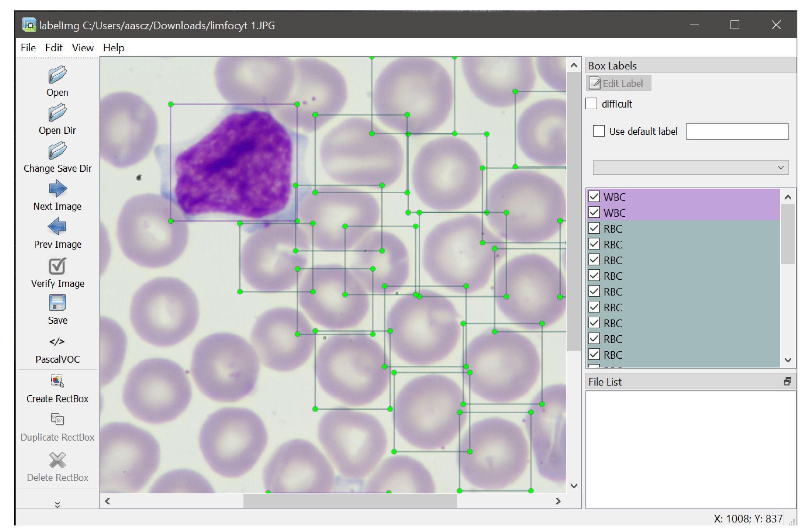Click the Change Save Dir icon
807x532 pixels.
pos(57,151)
